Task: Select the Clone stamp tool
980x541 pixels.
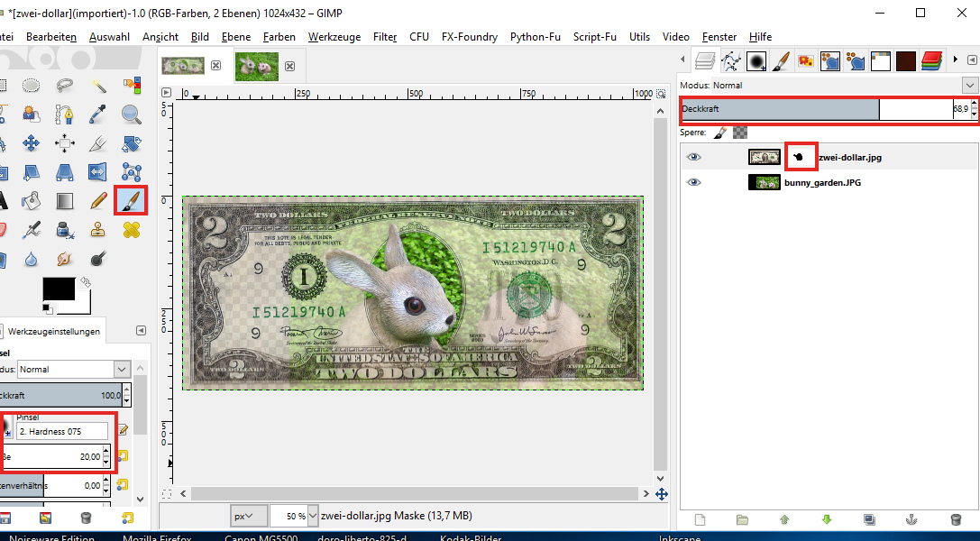Action: [98, 229]
